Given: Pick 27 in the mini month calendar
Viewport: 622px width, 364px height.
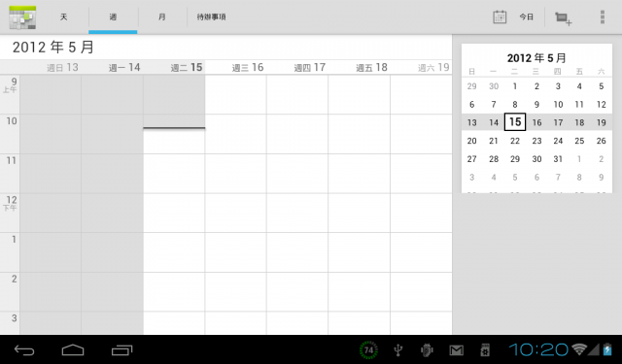Looking at the screenshot, I should pos(471,159).
